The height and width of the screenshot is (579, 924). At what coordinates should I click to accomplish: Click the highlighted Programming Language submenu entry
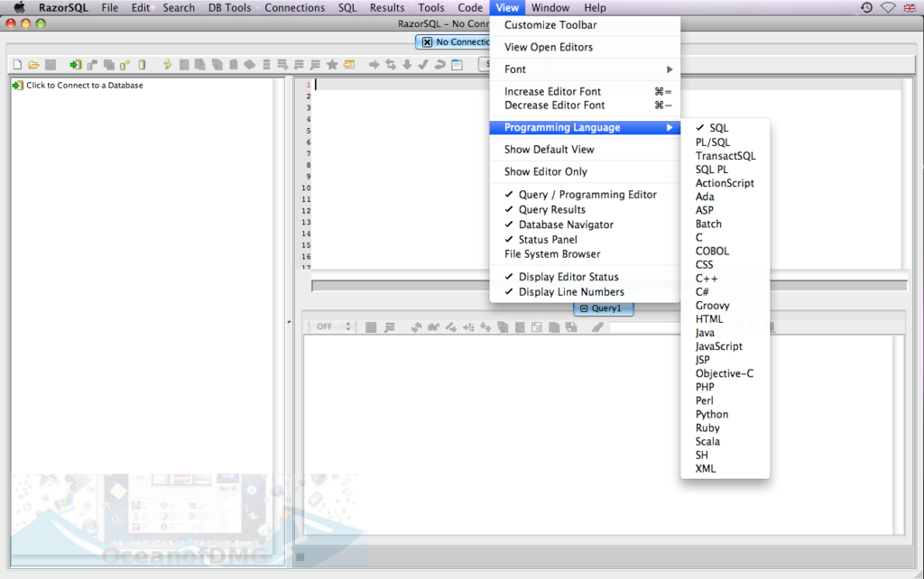(585, 127)
